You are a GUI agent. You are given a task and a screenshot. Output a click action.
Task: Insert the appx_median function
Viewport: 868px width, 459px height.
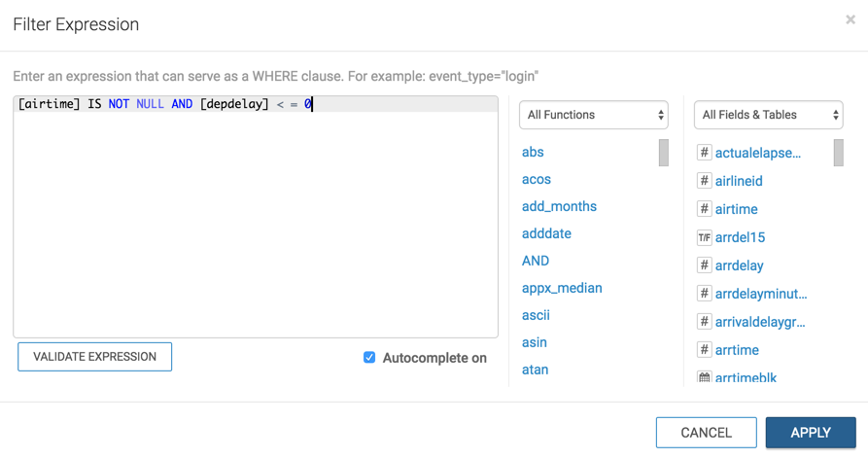click(x=562, y=288)
